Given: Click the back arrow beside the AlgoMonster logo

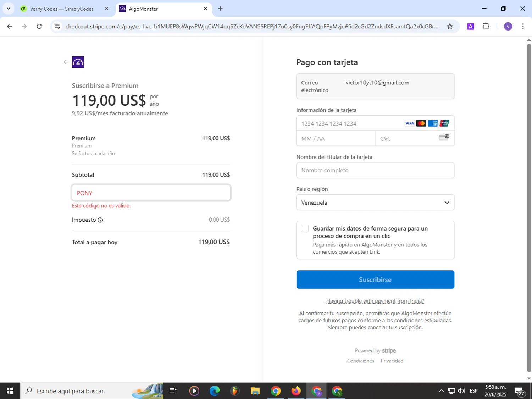Looking at the screenshot, I should tap(66, 62).
